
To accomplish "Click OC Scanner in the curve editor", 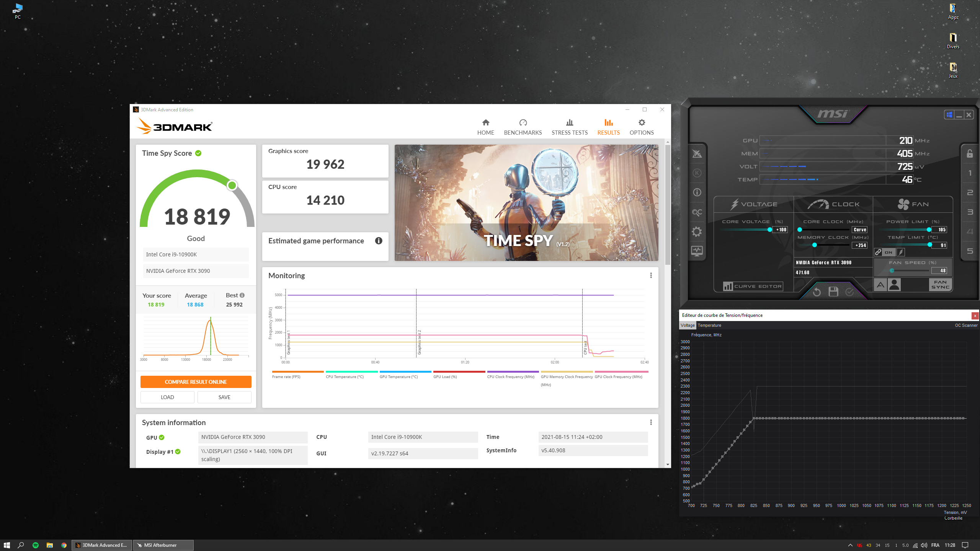I will 966,325.
